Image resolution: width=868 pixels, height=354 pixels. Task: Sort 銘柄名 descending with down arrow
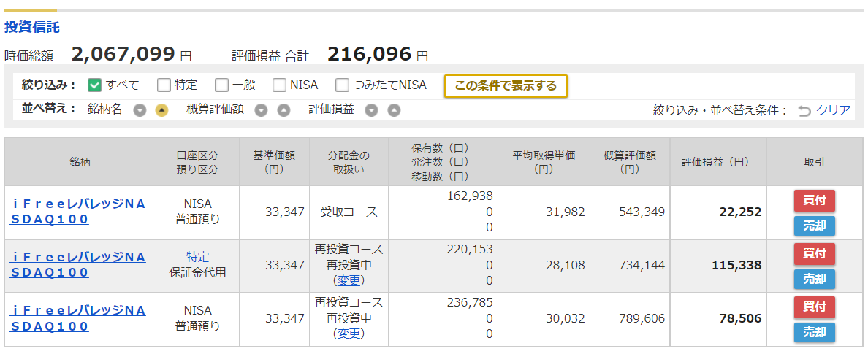pyautogui.click(x=140, y=110)
